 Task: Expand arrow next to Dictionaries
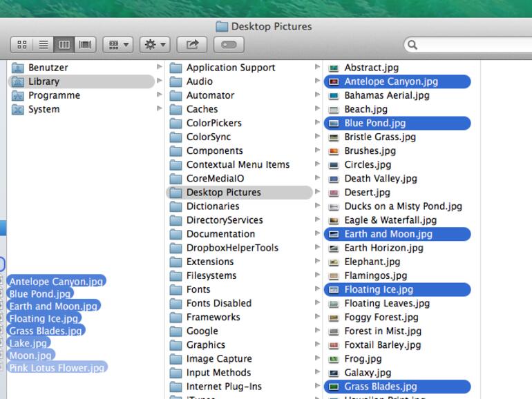pyautogui.click(x=317, y=206)
